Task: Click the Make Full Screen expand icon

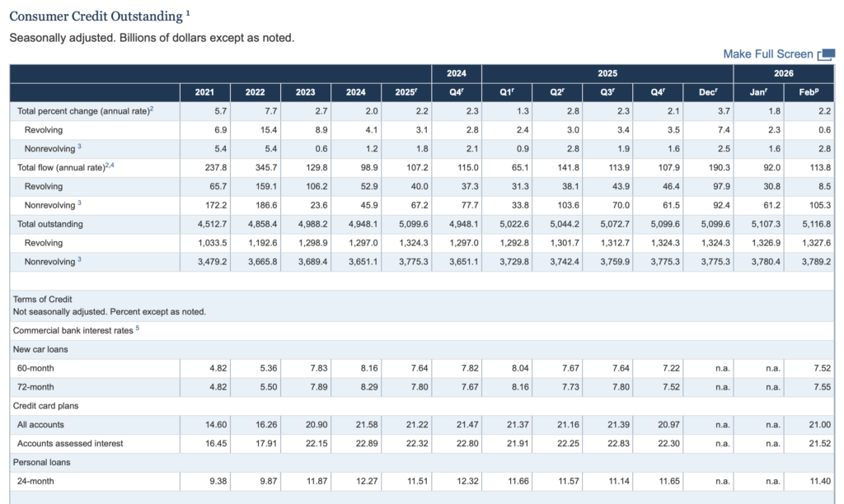Action: (x=825, y=54)
